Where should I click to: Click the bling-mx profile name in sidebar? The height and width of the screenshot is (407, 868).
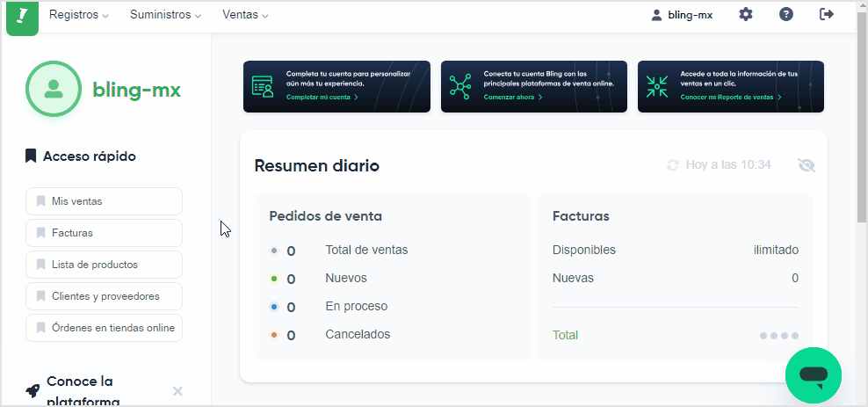tap(137, 89)
